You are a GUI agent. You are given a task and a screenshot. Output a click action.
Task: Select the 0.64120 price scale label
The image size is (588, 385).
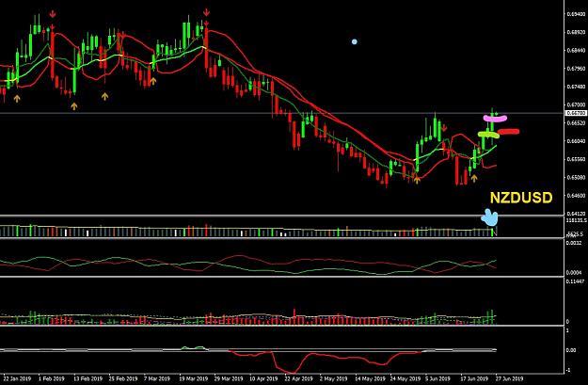tap(576, 214)
